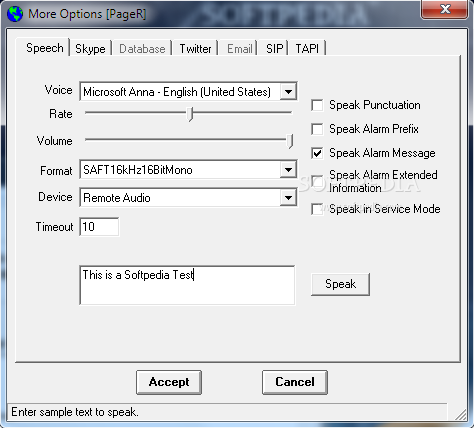Viewport: 474px width, 428px height.
Task: Open the Voice dropdown arrow
Action: [288, 91]
